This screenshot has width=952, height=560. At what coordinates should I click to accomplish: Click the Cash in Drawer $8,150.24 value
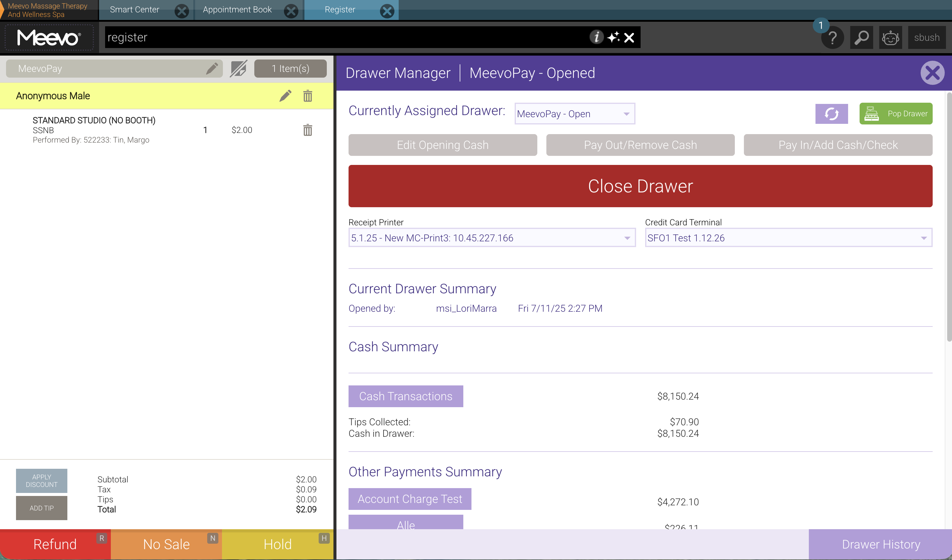(x=678, y=433)
